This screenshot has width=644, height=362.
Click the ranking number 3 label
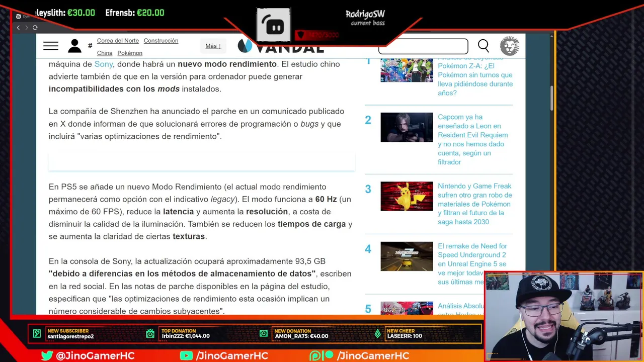pos(368,189)
